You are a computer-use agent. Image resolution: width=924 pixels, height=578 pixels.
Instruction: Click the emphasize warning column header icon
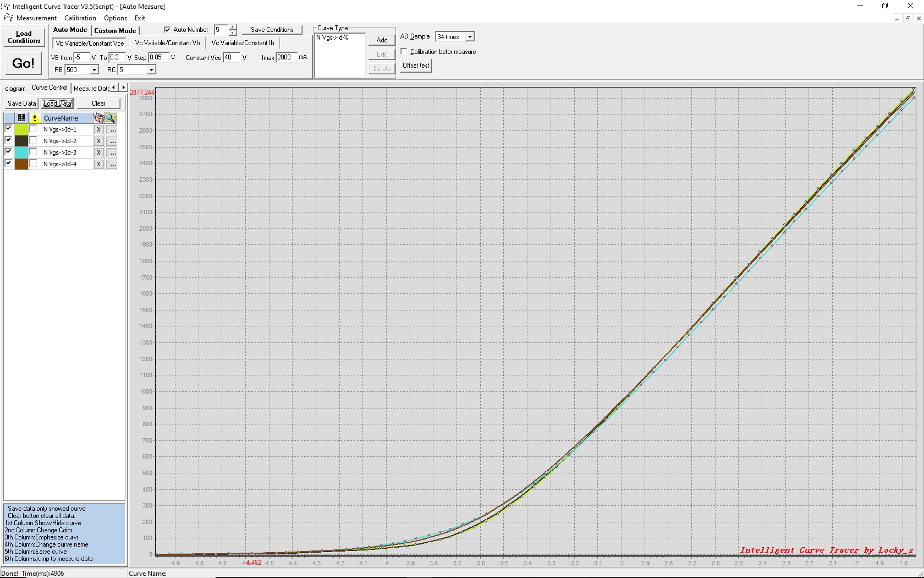click(x=35, y=118)
